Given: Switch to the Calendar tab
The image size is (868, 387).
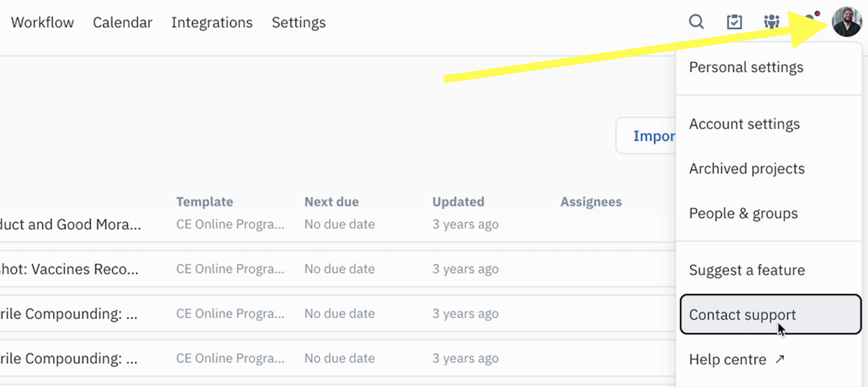Looking at the screenshot, I should click(x=123, y=22).
